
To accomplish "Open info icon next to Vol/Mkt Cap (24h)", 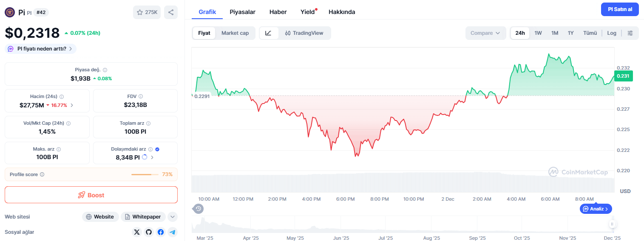I will (x=68, y=123).
